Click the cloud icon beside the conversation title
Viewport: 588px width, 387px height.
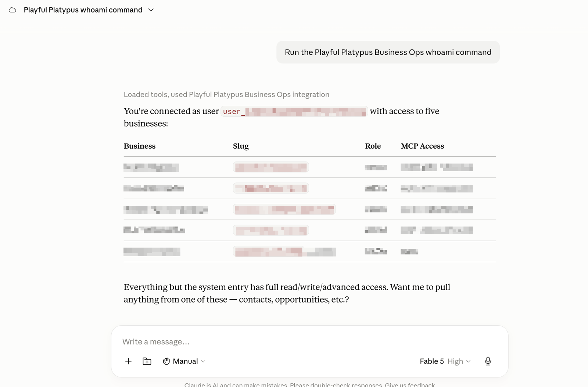12,10
